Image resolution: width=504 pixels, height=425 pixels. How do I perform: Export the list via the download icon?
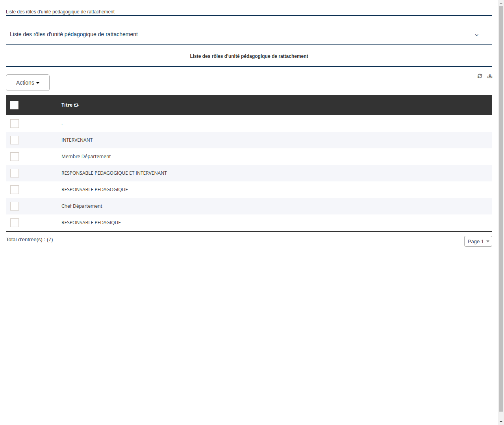click(490, 76)
